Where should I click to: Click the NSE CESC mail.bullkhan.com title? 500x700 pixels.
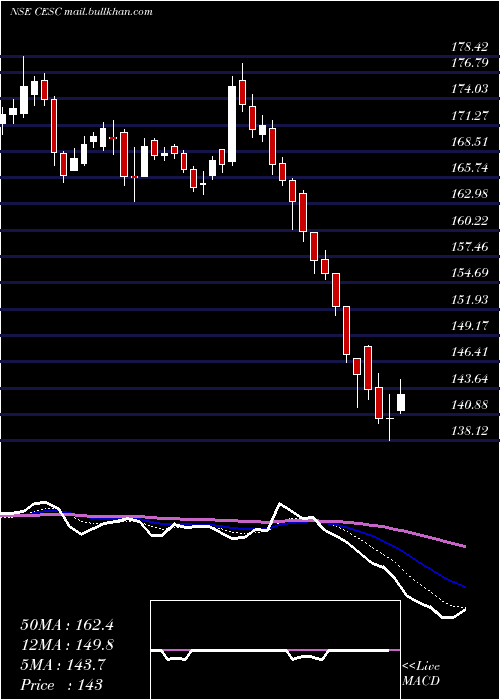coord(81,12)
